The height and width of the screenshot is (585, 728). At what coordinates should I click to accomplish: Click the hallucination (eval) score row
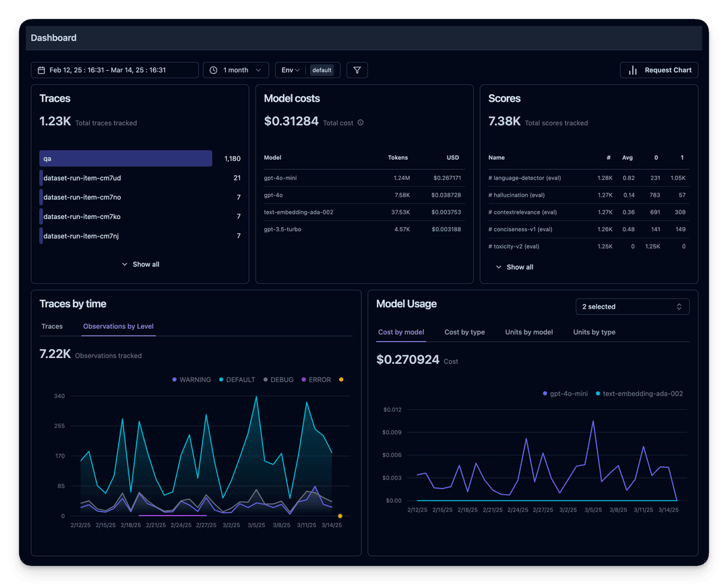point(588,195)
